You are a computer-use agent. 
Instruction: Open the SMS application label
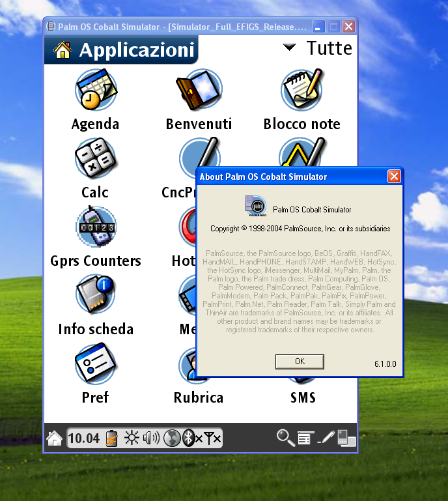coord(303,397)
